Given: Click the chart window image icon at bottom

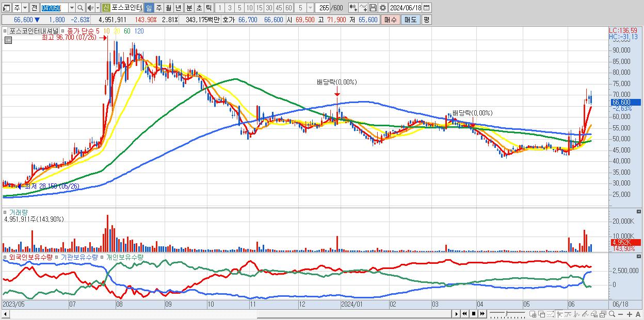Looking at the screenshot, I should coord(603,314).
